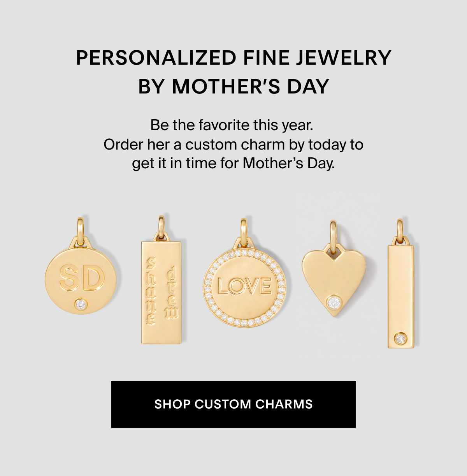The image size is (467, 476).
Task: Click the diamond on the heart charm
Action: 334,302
